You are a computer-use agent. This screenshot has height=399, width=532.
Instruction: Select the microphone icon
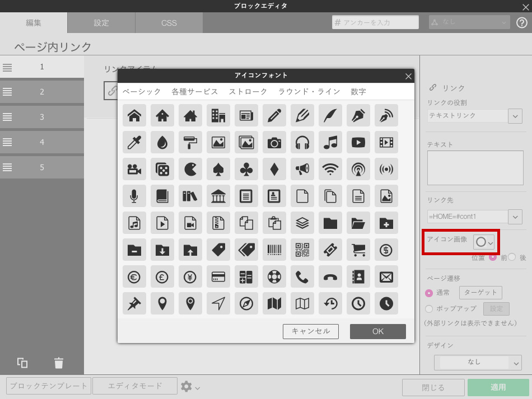(134, 196)
